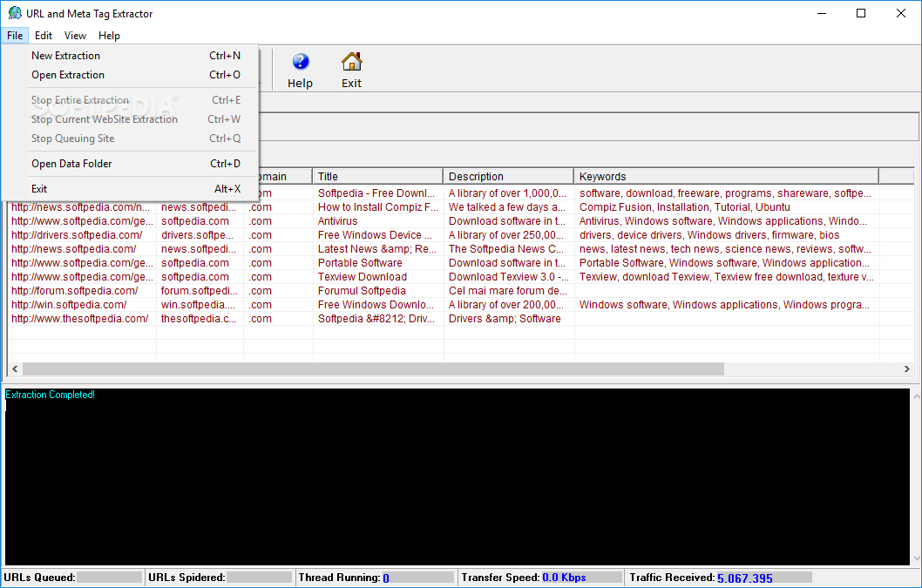Open the View menu
This screenshot has height=588, width=922.
(x=75, y=35)
